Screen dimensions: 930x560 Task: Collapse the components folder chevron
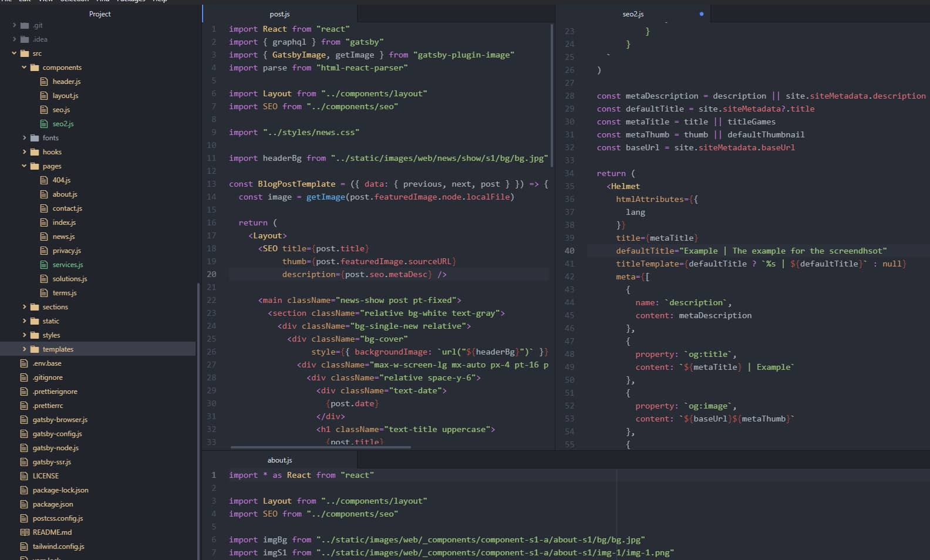point(24,68)
